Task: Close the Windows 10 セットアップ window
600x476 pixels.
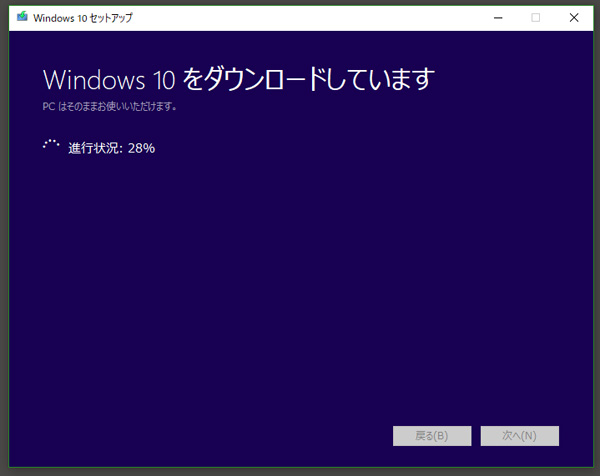Action: coord(574,18)
